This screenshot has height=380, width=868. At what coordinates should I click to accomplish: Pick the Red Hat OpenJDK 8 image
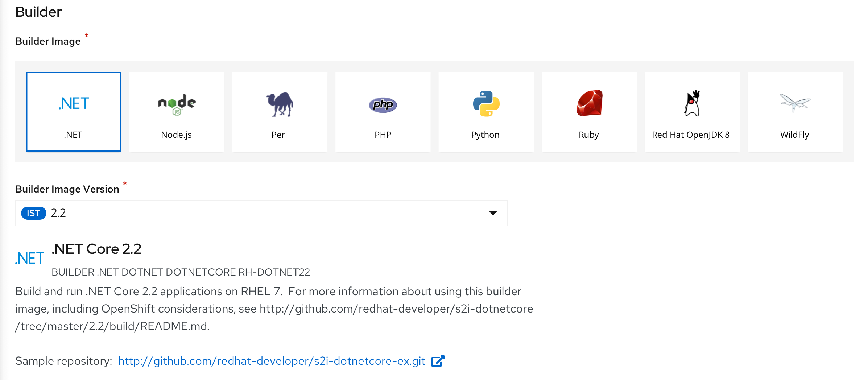(692, 111)
